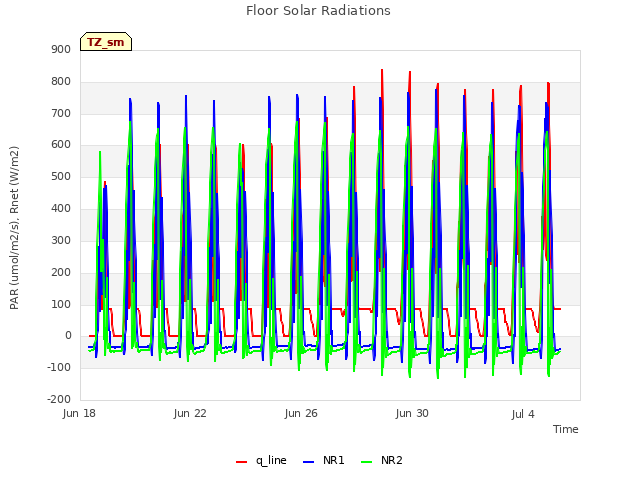Click the chart title Floor Solar Radiations
This screenshot has width=640, height=480.
click(318, 11)
